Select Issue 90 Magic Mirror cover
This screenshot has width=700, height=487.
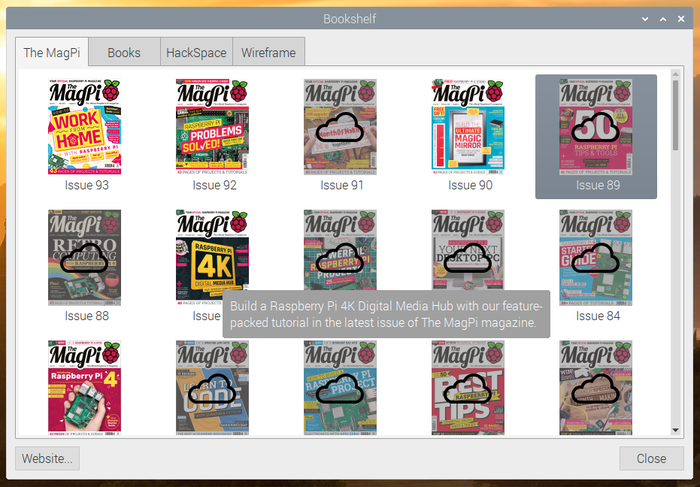tap(468, 127)
